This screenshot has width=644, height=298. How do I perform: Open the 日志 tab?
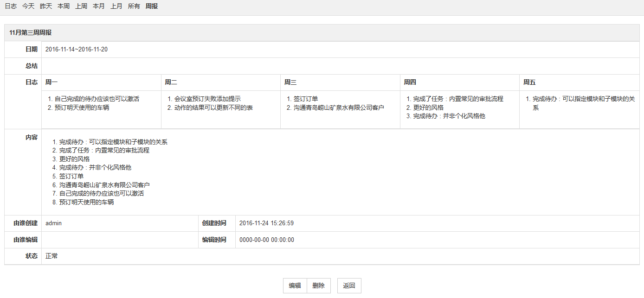pos(11,6)
